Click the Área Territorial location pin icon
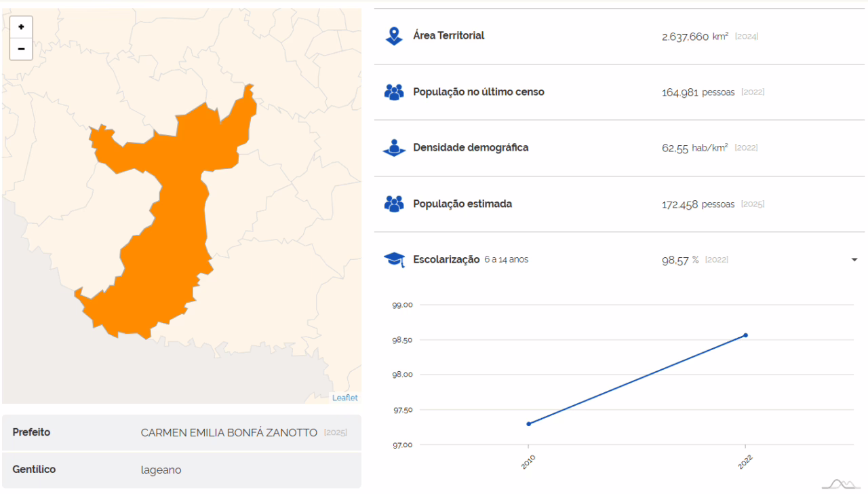This screenshot has width=868, height=494. point(394,36)
